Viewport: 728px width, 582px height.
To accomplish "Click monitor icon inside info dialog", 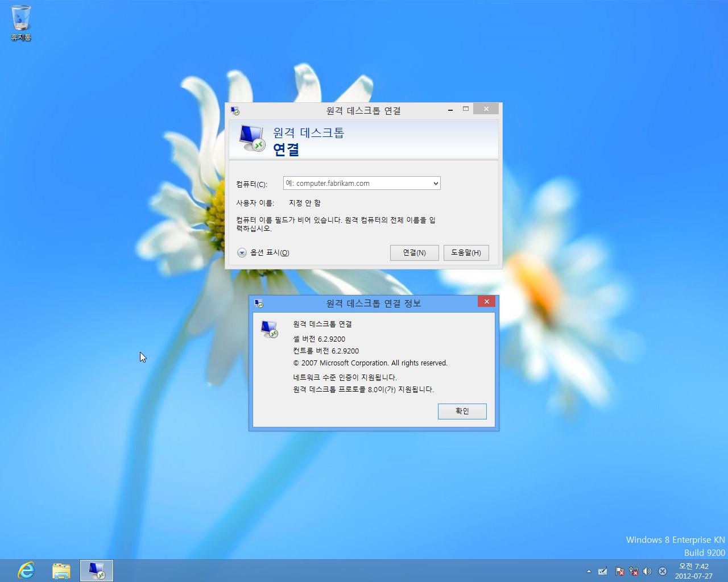I will [x=269, y=329].
